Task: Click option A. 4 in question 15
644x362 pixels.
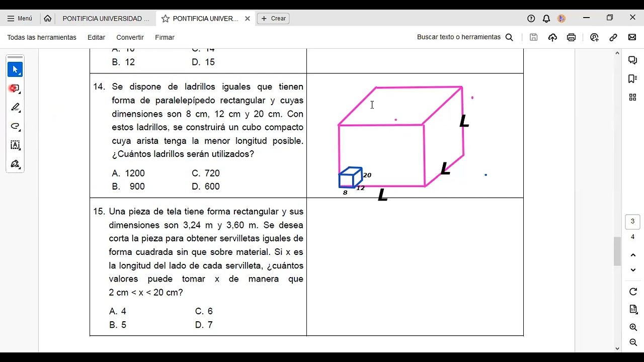Action: [x=118, y=311]
